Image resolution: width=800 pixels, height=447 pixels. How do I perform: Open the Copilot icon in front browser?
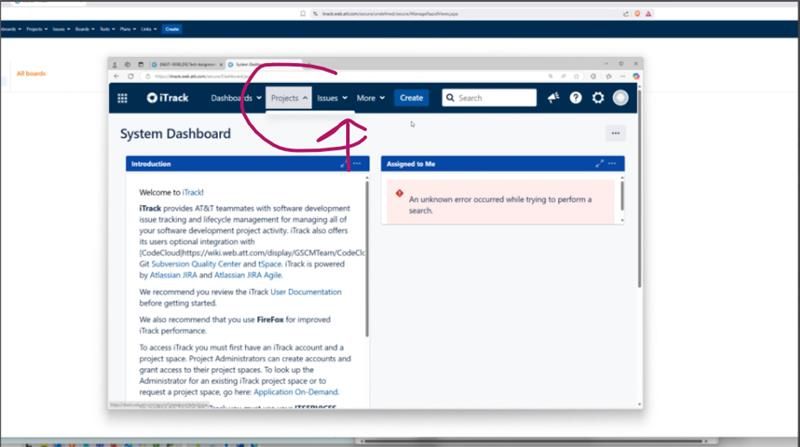[x=636, y=76]
